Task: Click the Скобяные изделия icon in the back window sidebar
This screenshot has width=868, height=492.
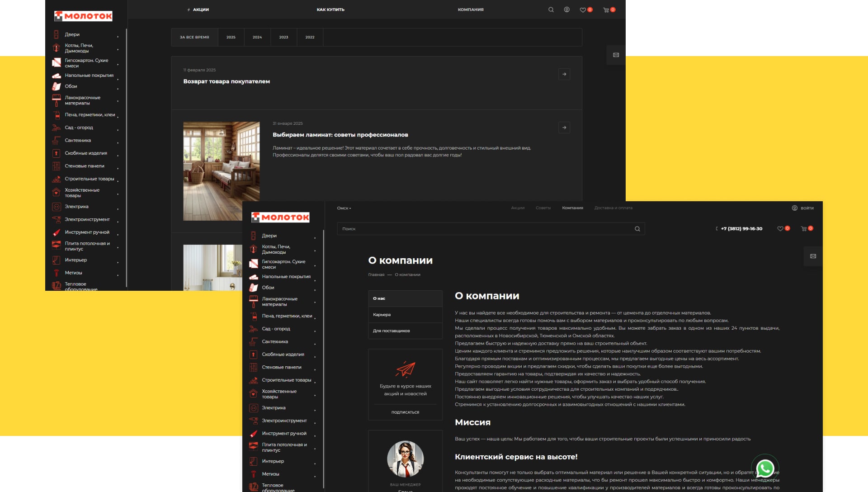Action: 56,153
